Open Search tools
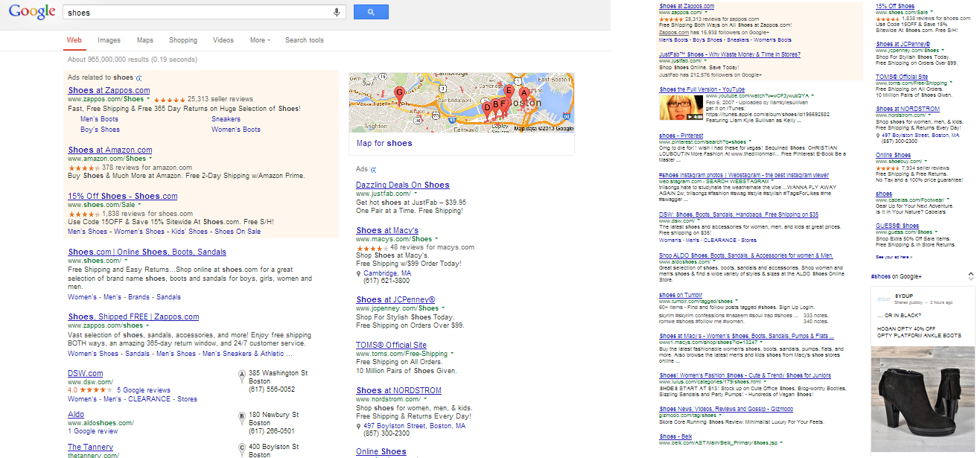The height and width of the screenshot is (458, 980). click(304, 40)
